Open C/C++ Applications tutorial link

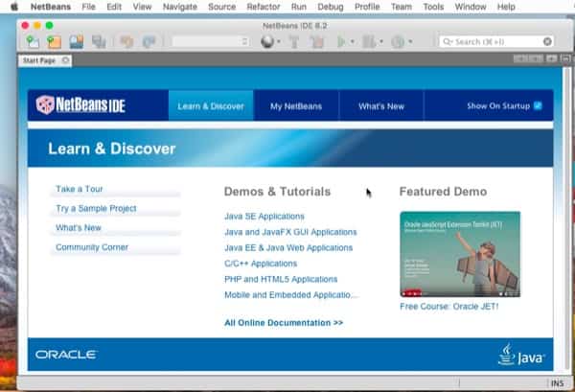coord(261,264)
